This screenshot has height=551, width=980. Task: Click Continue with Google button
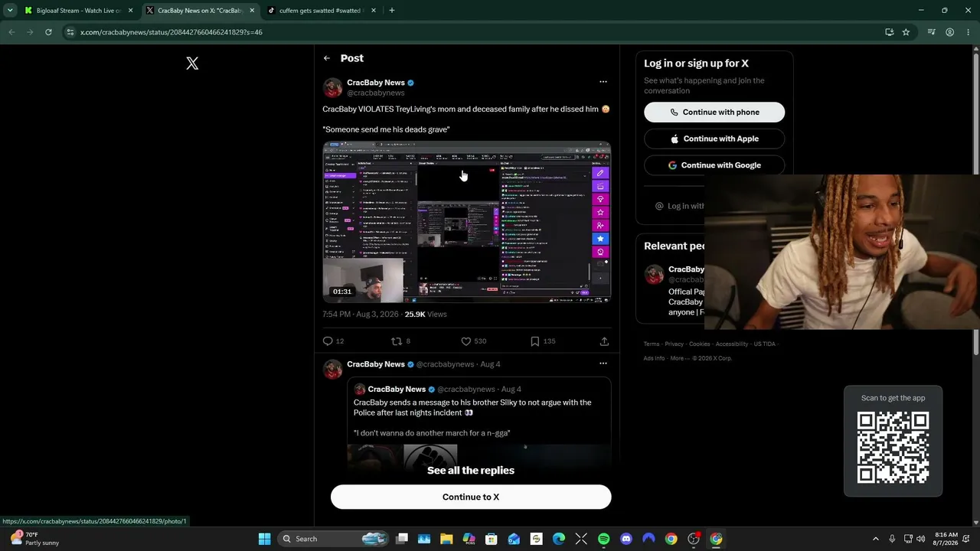[714, 165]
